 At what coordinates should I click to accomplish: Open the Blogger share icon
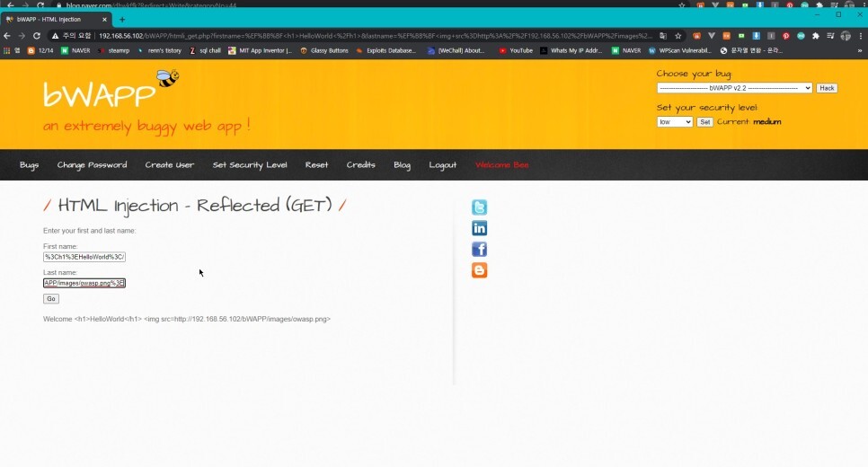(480, 270)
